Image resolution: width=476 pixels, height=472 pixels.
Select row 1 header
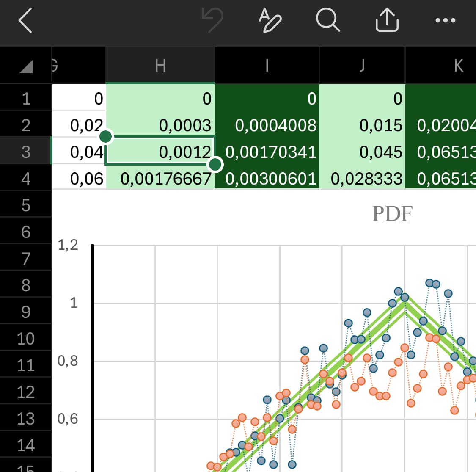point(26,99)
